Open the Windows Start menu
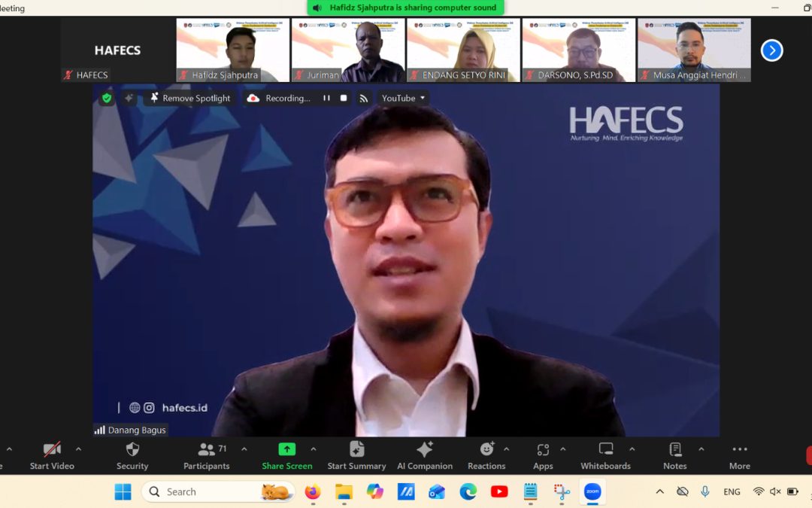 pyautogui.click(x=123, y=491)
